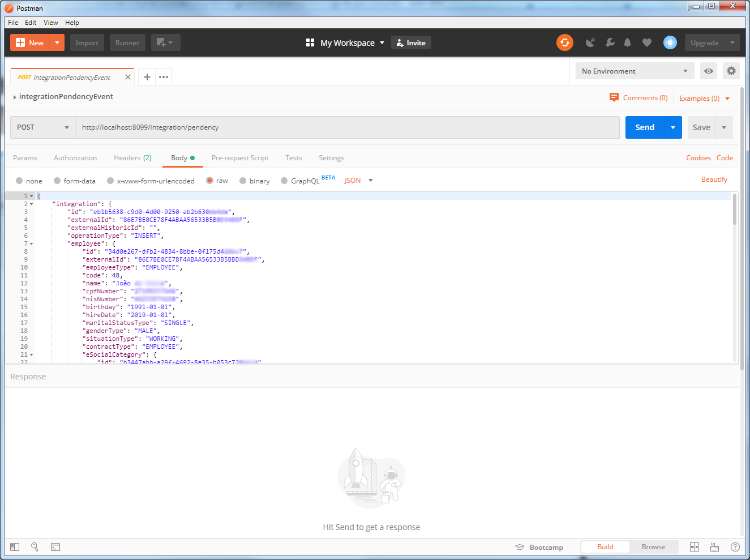
Task: Click the Import button
Action: pos(87,42)
